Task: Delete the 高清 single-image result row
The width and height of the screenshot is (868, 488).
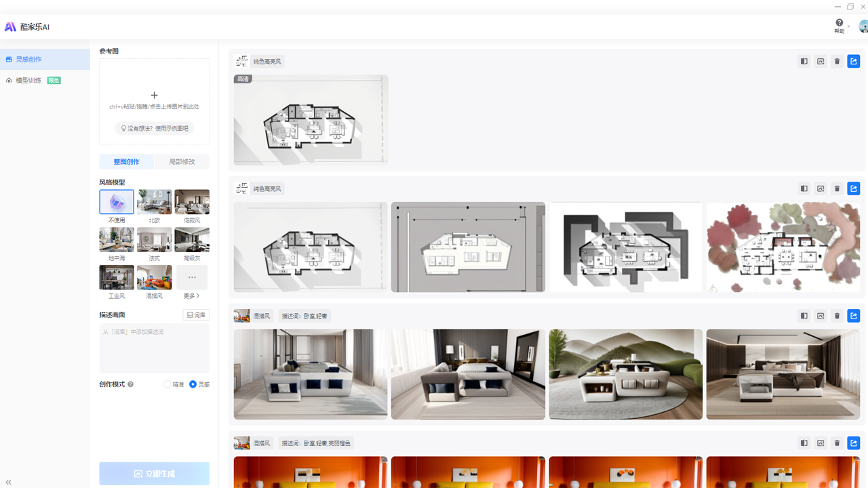Action: [x=837, y=62]
